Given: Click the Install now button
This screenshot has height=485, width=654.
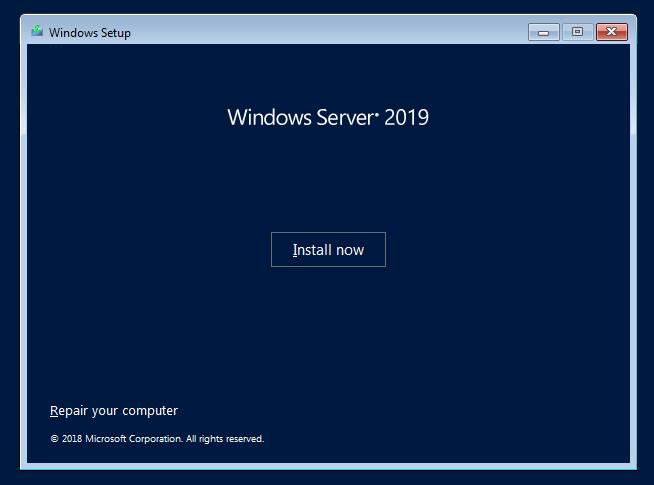Looking at the screenshot, I should tap(328, 249).
